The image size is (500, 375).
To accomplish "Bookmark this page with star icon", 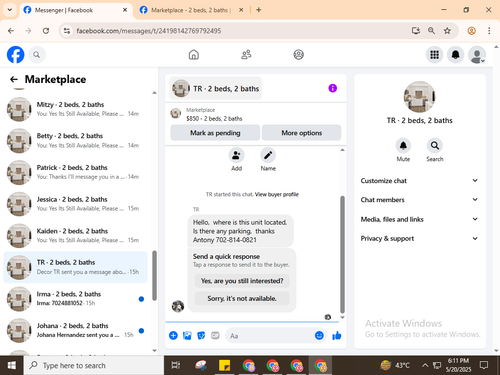I will point(447,31).
